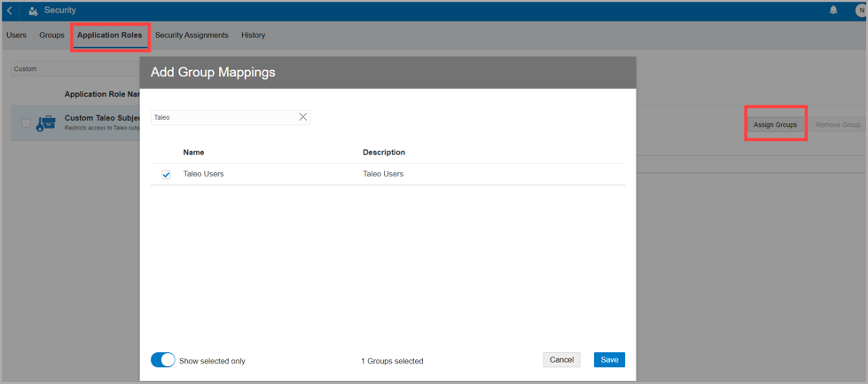Cancel the Add Group Mappings dialog
Viewport: 868px width, 384px height.
(x=561, y=360)
